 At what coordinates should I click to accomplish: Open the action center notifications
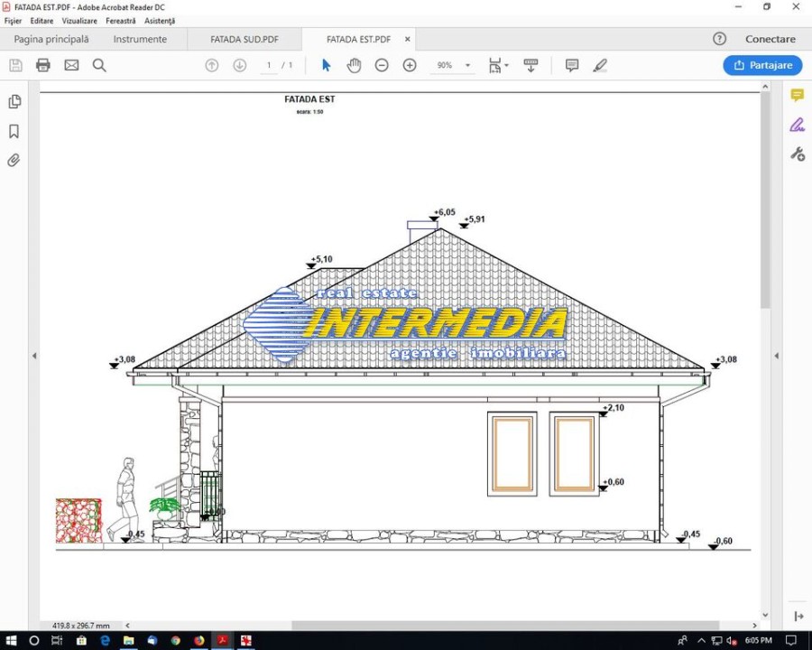coord(790,641)
